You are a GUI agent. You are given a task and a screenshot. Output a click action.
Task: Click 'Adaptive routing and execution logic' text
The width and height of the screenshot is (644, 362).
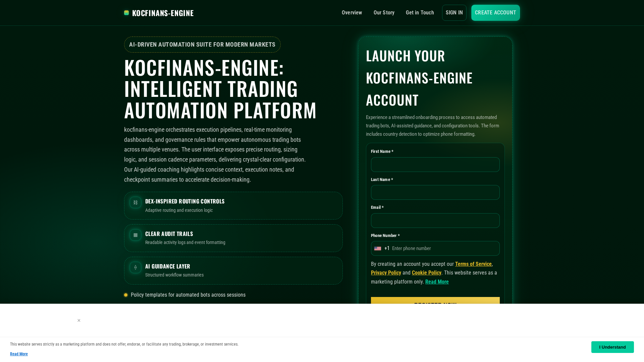[x=179, y=210]
